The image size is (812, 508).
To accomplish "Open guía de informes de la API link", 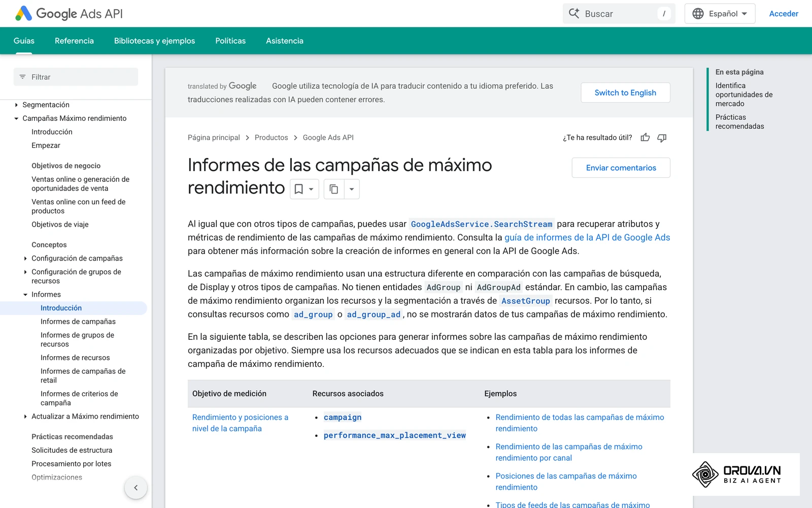I will tap(587, 237).
